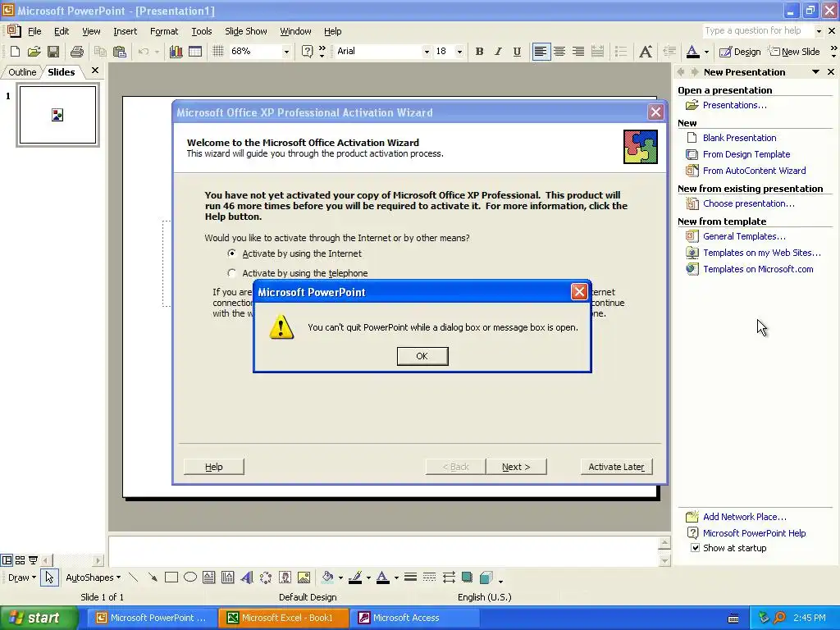Click the Line Color pen swatch
The height and width of the screenshot is (630, 840).
tap(355, 577)
